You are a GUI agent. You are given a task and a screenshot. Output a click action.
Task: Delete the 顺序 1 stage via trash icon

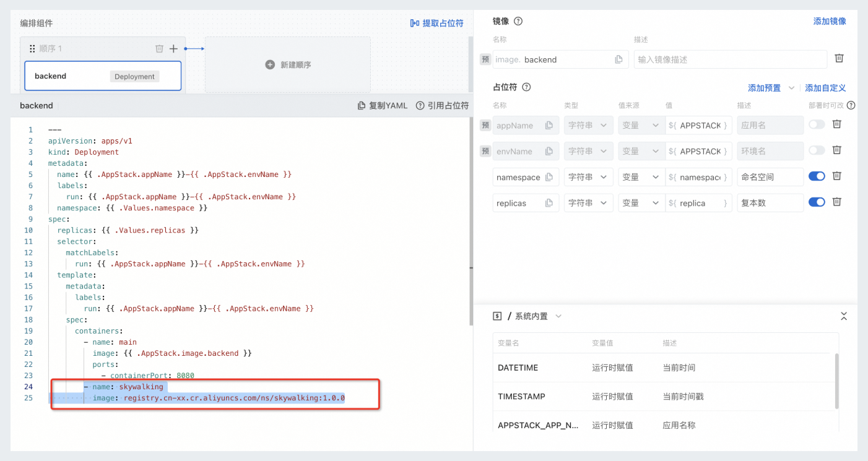pyautogui.click(x=159, y=48)
